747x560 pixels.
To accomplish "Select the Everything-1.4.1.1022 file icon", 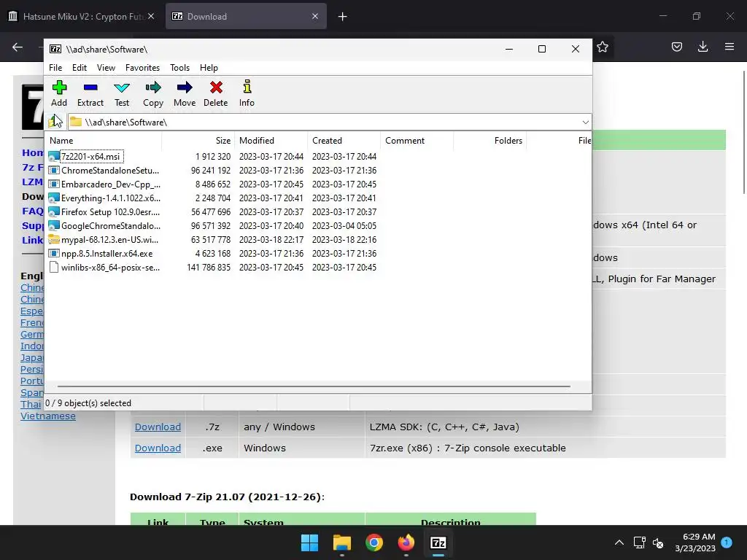I will [54, 198].
